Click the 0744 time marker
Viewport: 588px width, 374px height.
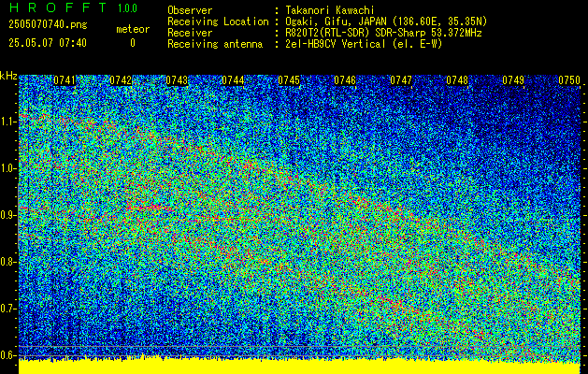point(233,80)
